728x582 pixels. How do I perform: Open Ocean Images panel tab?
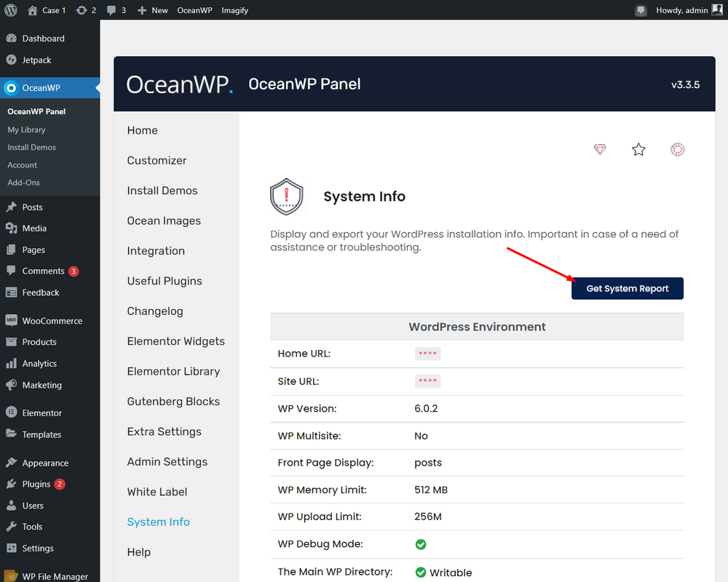coord(164,221)
